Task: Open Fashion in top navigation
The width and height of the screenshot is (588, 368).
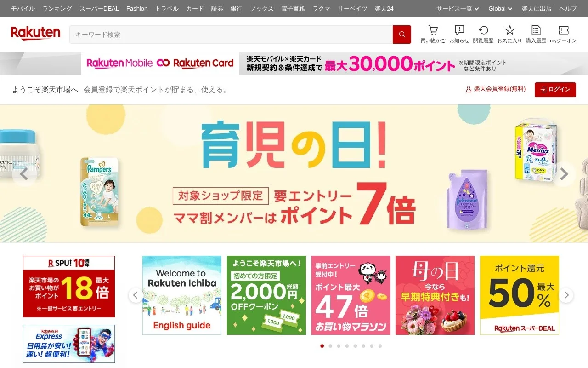Action: pos(137,9)
